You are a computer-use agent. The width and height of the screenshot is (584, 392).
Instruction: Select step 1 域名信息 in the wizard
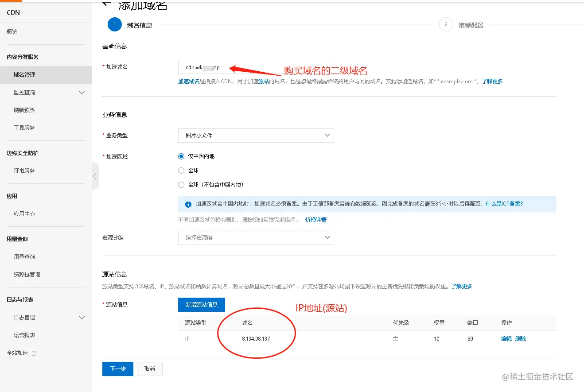[130, 25]
